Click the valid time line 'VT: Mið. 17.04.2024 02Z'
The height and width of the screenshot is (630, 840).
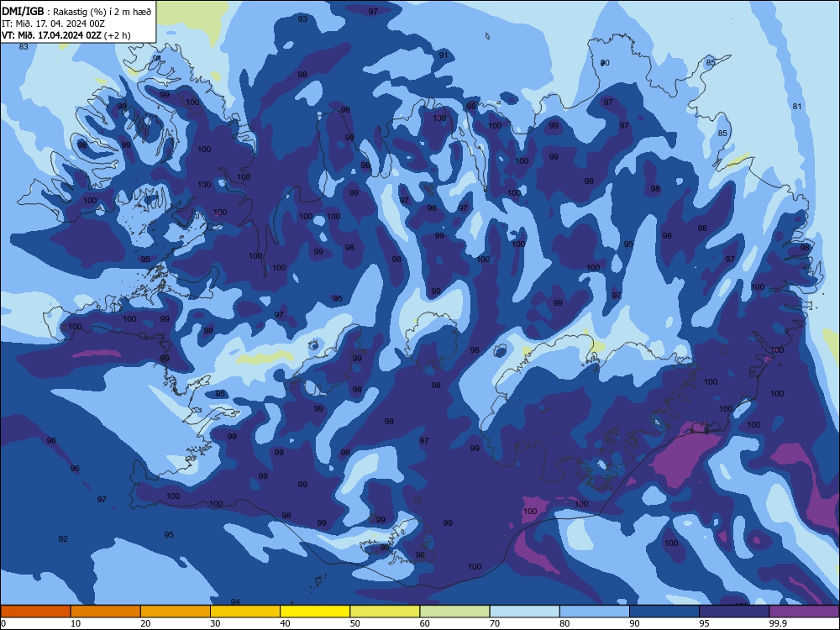click(x=51, y=35)
